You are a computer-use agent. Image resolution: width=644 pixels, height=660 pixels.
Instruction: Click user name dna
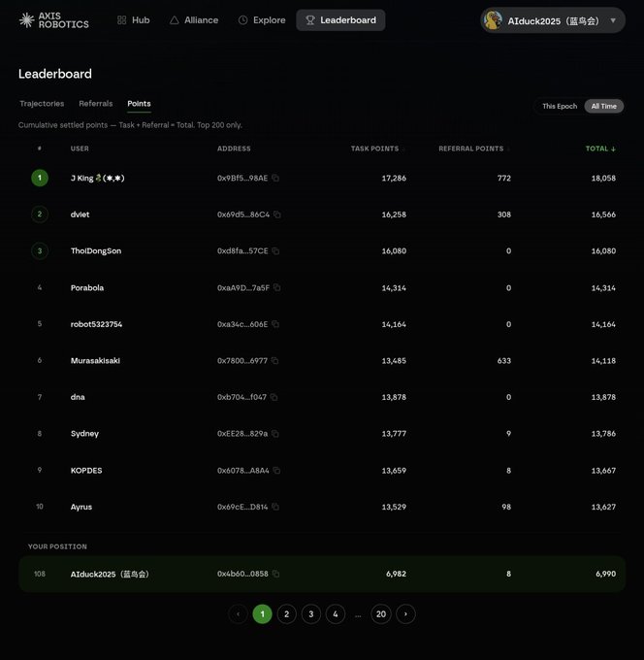pos(78,397)
